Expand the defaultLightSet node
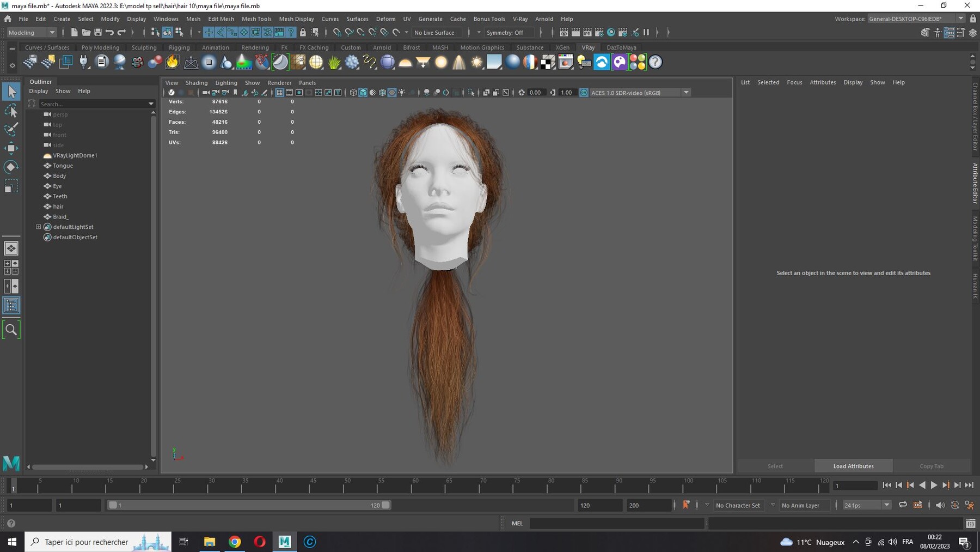 click(x=39, y=227)
